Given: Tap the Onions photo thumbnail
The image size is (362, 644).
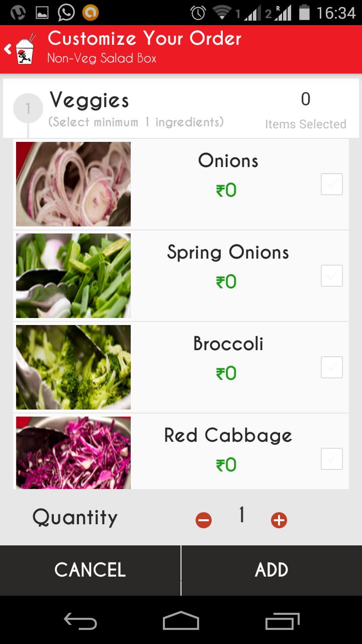Looking at the screenshot, I should (73, 184).
